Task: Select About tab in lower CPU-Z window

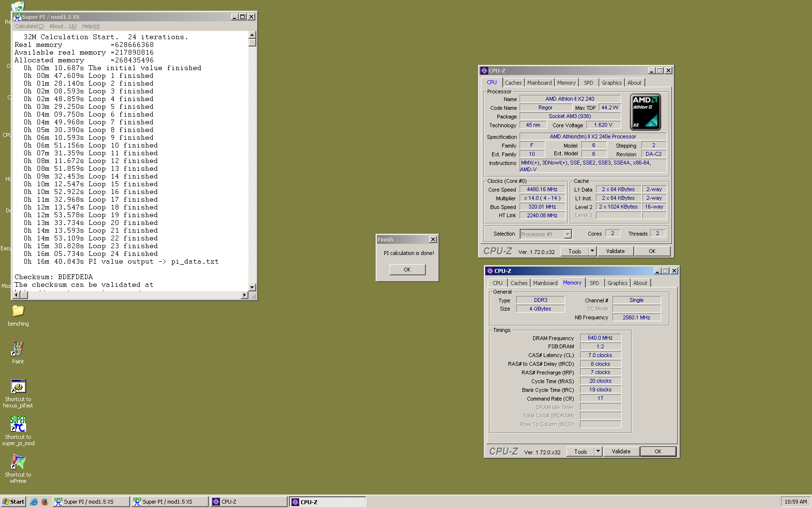Action: pos(640,283)
